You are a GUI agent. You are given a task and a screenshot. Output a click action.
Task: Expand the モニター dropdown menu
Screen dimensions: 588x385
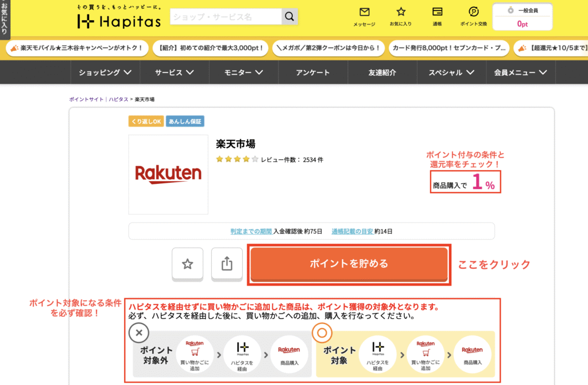pos(243,72)
